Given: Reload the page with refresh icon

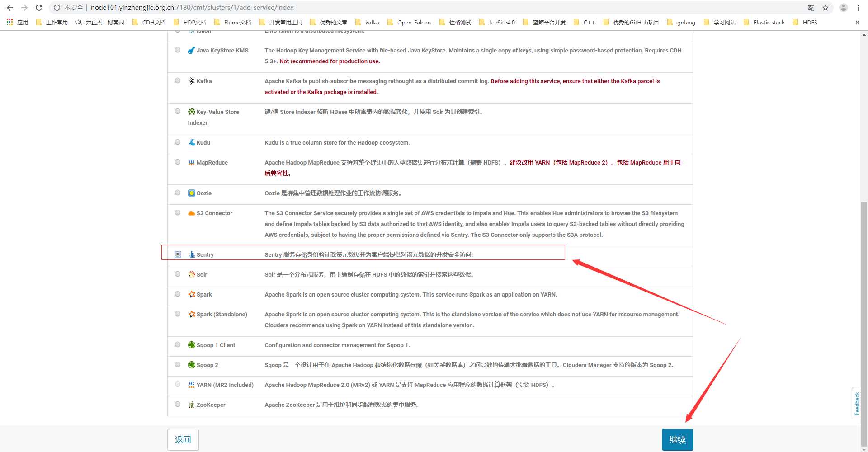Looking at the screenshot, I should [39, 8].
